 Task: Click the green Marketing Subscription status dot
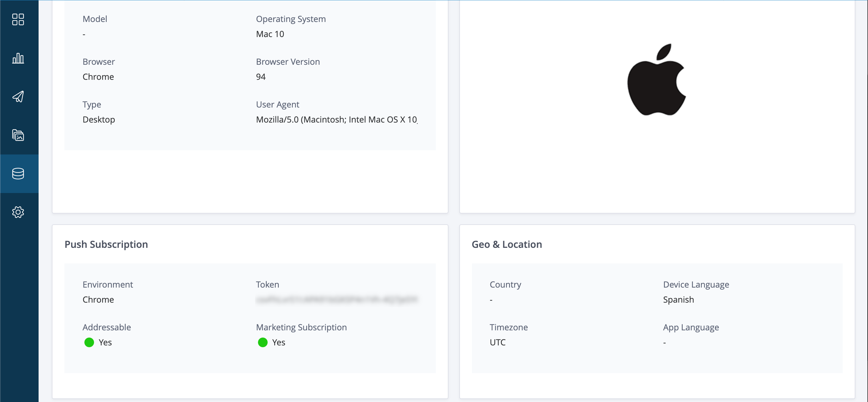(263, 342)
